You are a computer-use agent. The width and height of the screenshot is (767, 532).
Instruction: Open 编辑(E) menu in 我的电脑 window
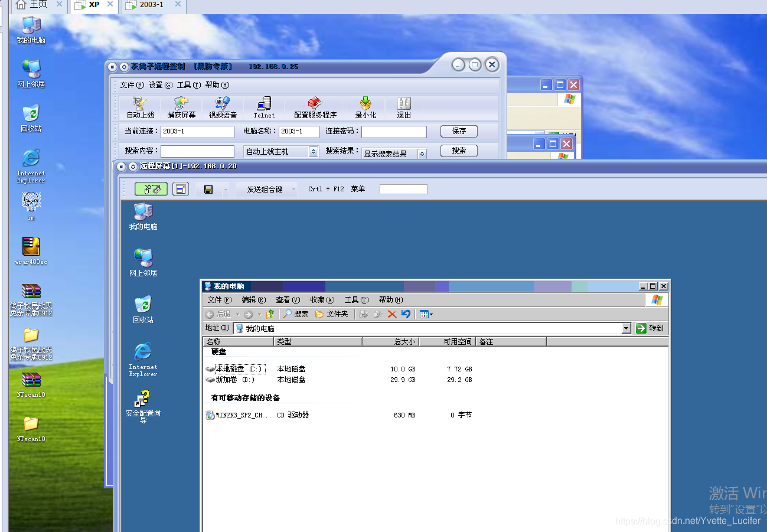click(x=253, y=300)
